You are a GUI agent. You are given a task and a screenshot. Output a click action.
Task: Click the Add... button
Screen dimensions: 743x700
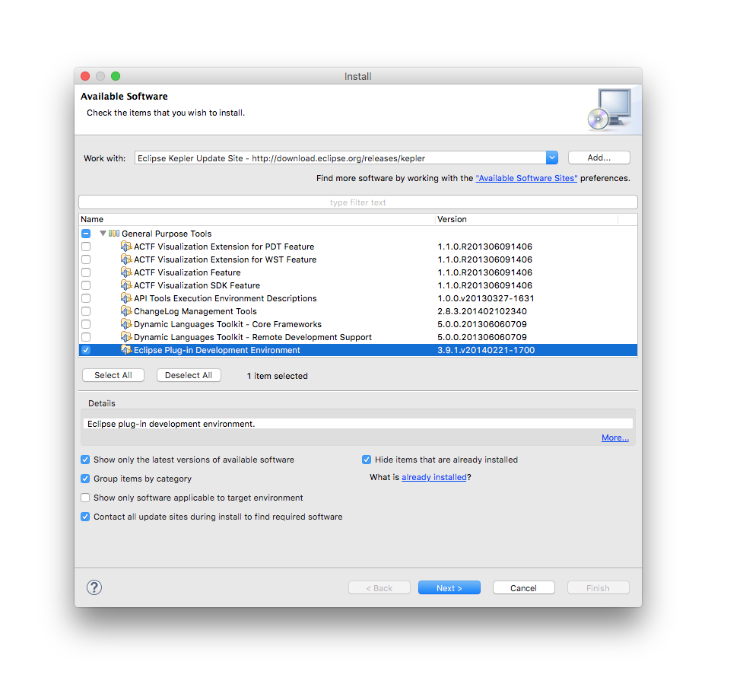[x=599, y=157]
